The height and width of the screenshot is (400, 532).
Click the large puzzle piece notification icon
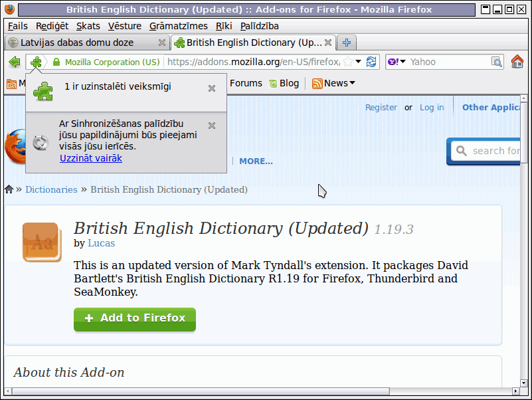tap(43, 91)
